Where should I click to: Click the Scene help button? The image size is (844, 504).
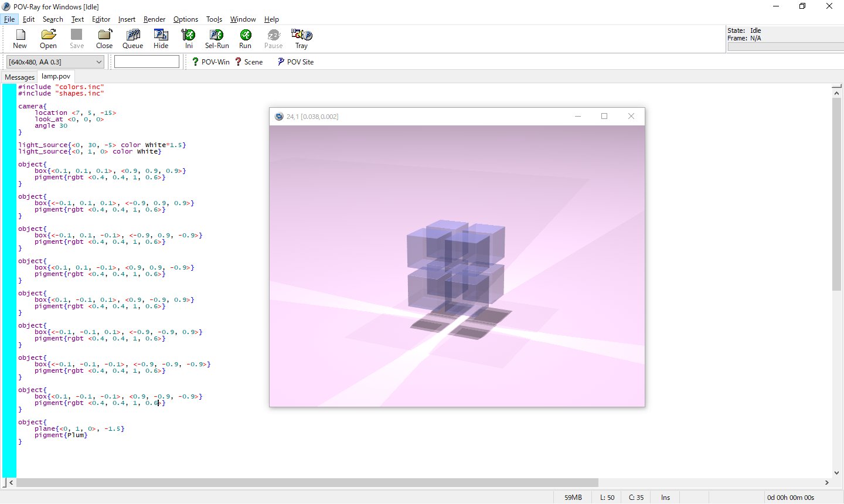(249, 62)
